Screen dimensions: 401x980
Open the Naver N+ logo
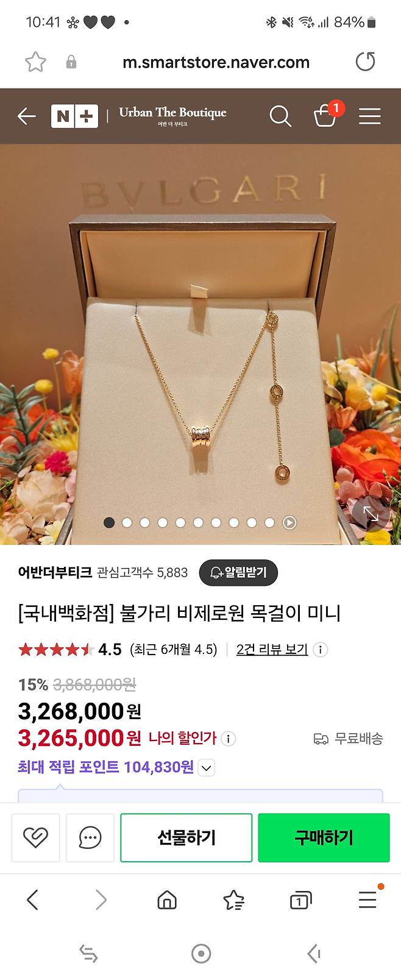coord(74,116)
